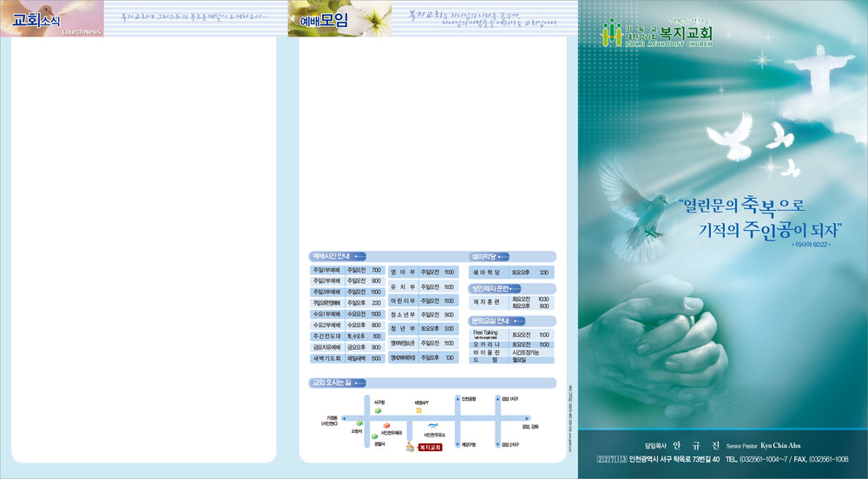Click the 서구청 green building map icon
Screen dimensions: 868x479
tap(378, 410)
